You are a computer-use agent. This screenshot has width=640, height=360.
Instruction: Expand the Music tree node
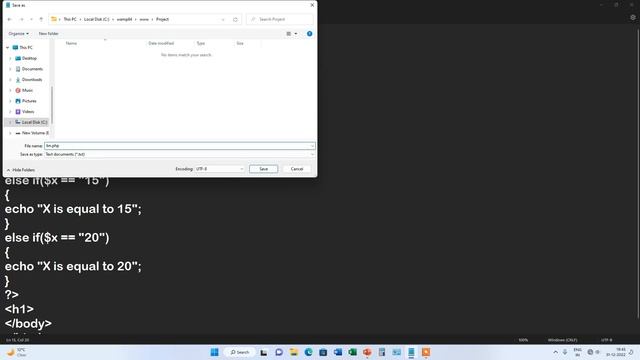point(10,90)
